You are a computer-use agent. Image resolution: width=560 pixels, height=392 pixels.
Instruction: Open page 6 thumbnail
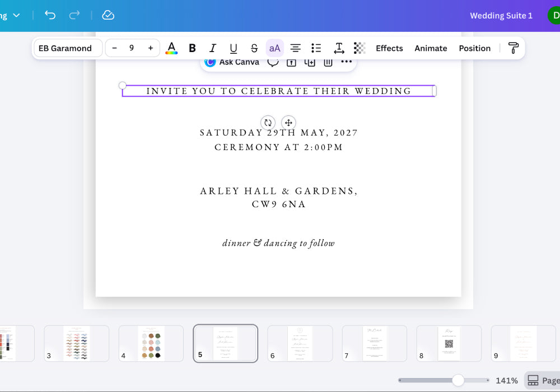pos(300,343)
